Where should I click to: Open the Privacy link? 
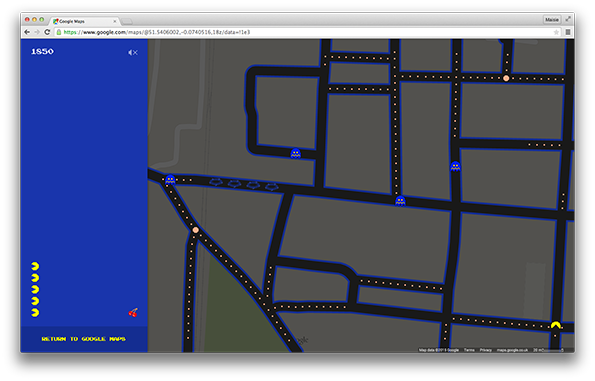[485, 350]
